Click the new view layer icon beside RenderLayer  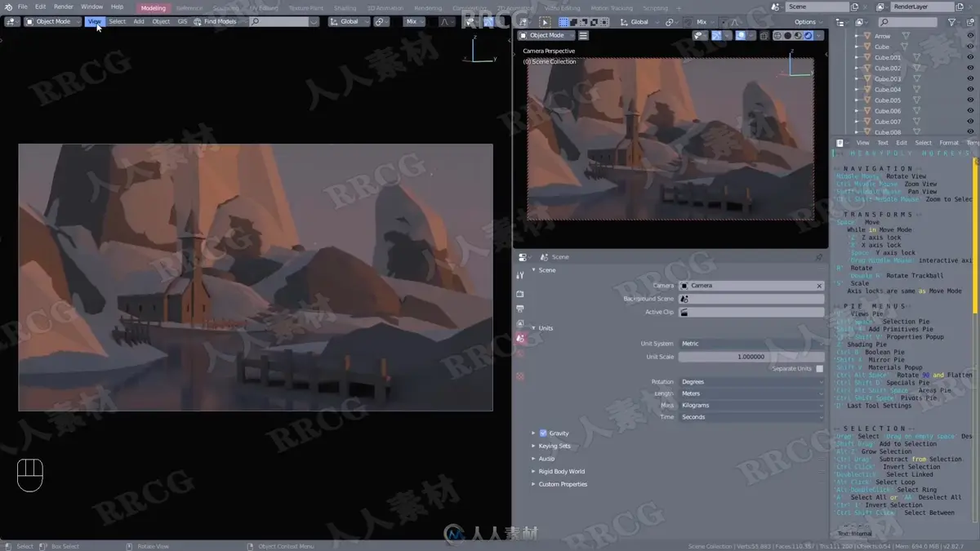click(x=960, y=7)
